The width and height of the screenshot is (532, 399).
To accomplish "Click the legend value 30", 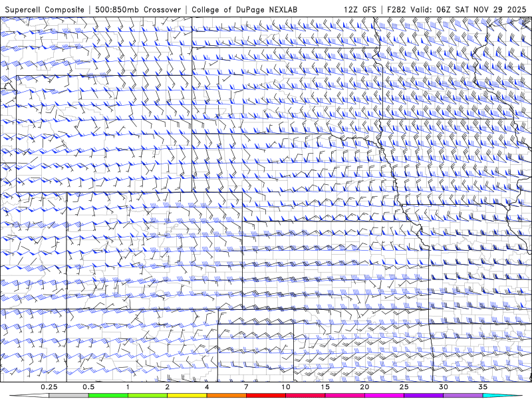I will pos(444,387).
